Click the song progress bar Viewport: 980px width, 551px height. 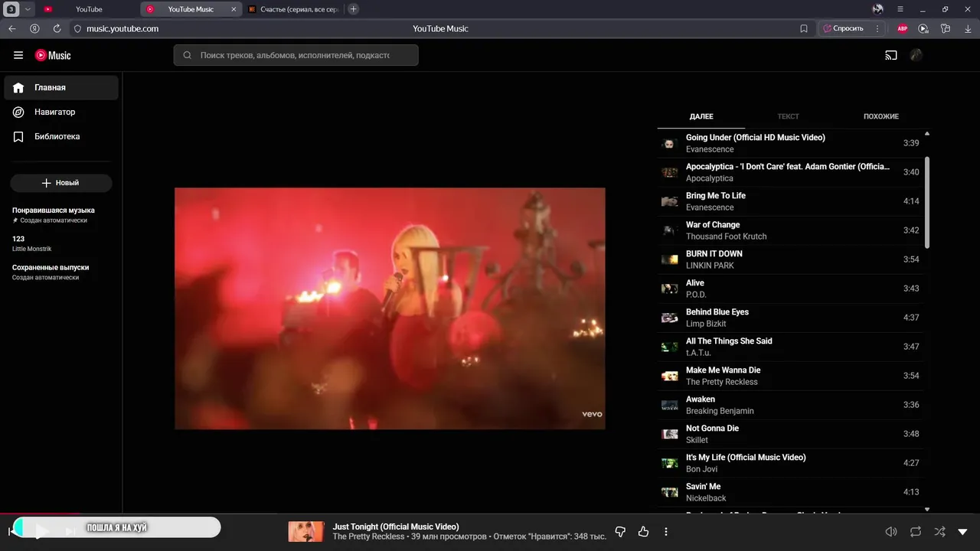click(490, 514)
